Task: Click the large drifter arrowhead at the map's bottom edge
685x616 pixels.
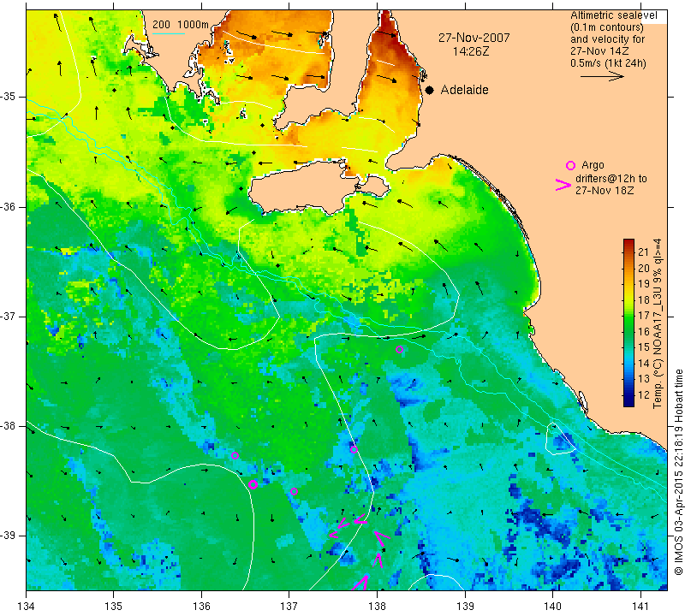Action: (360, 583)
